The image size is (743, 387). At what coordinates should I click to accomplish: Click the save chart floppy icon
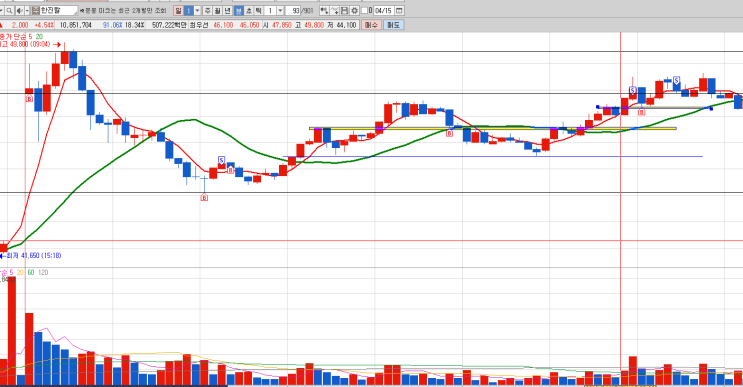344,10
